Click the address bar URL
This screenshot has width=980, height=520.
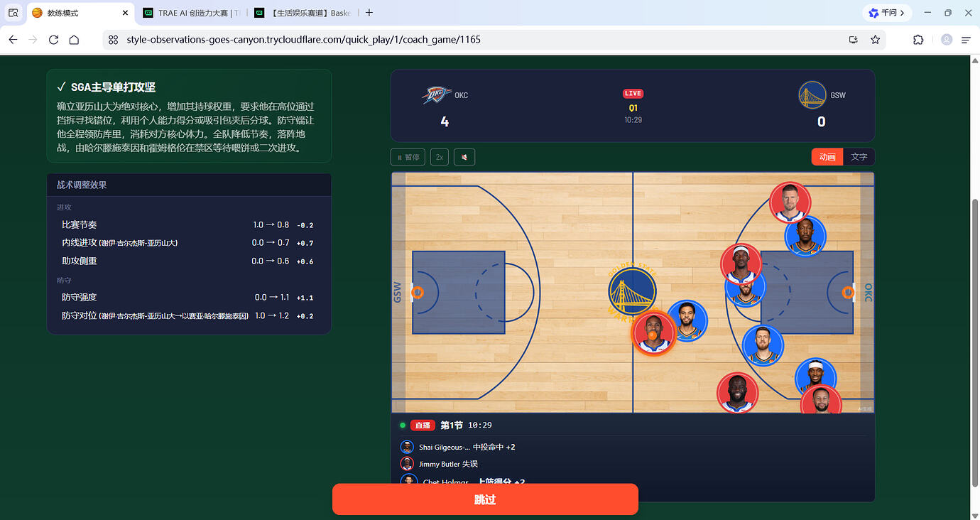303,40
